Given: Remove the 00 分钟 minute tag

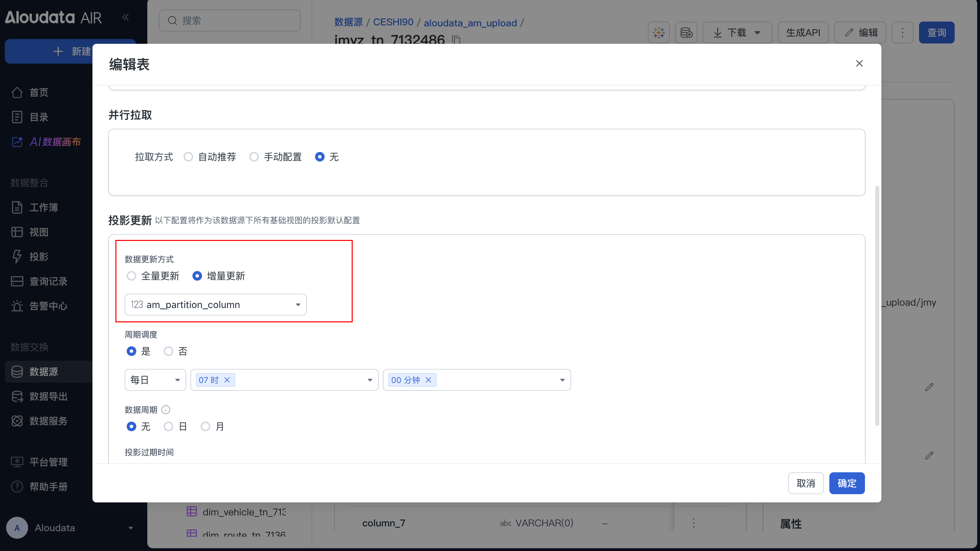Looking at the screenshot, I should 428,380.
